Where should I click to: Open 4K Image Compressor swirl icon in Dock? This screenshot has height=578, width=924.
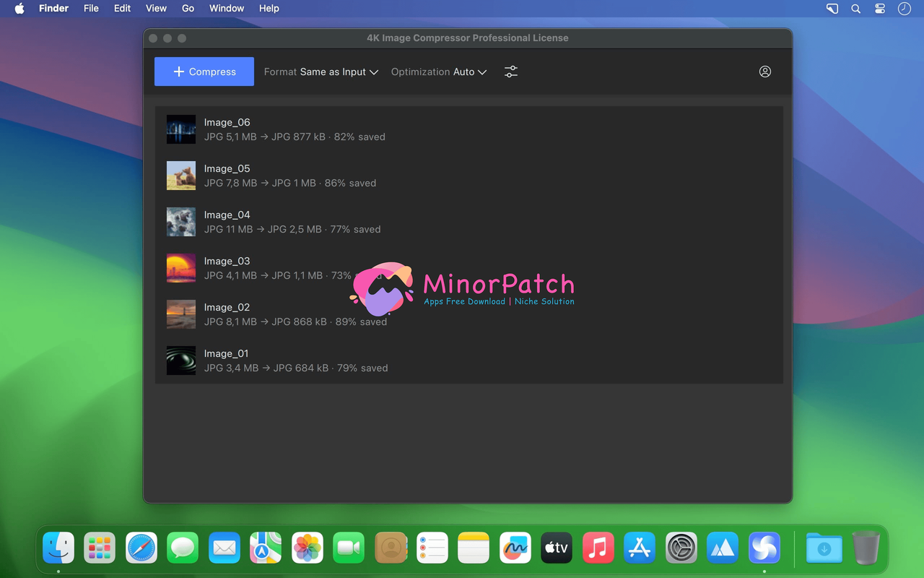(x=764, y=548)
